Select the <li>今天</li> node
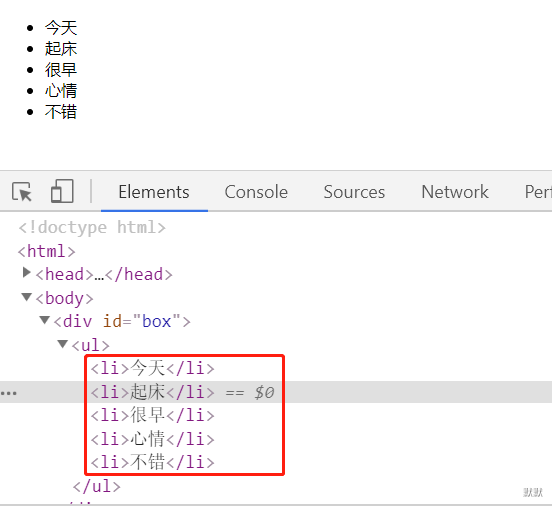Image resolution: width=552 pixels, height=506 pixels. tap(152, 368)
